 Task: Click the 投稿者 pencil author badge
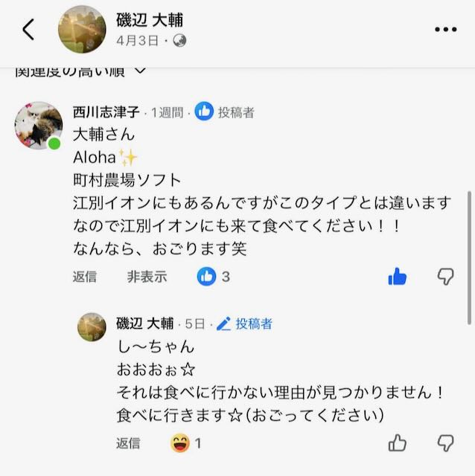coord(244,324)
